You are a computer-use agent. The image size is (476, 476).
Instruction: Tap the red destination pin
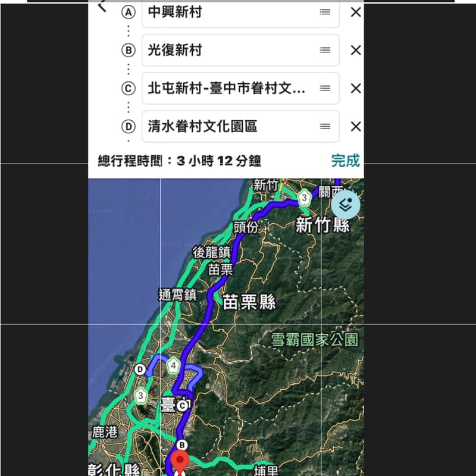180,462
